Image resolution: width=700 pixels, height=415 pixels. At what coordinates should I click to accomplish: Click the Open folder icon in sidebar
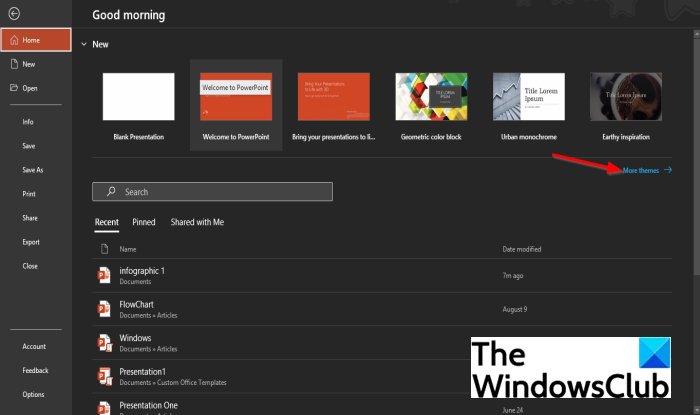pyautogui.click(x=14, y=87)
